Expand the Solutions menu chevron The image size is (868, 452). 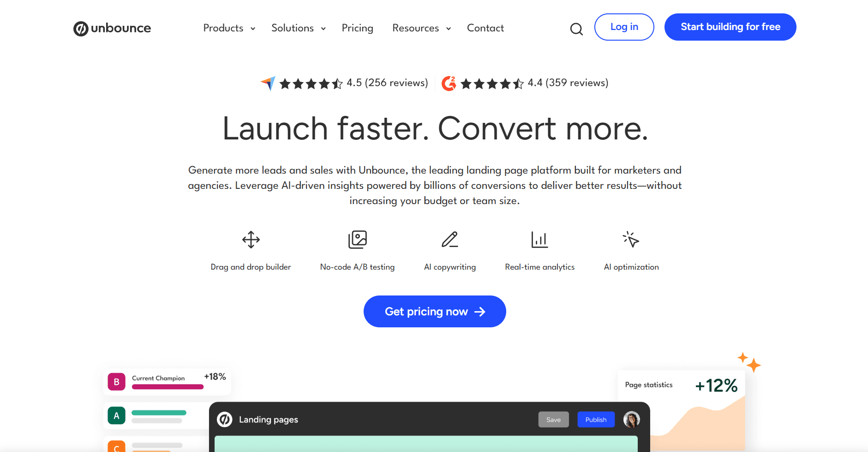323,29
